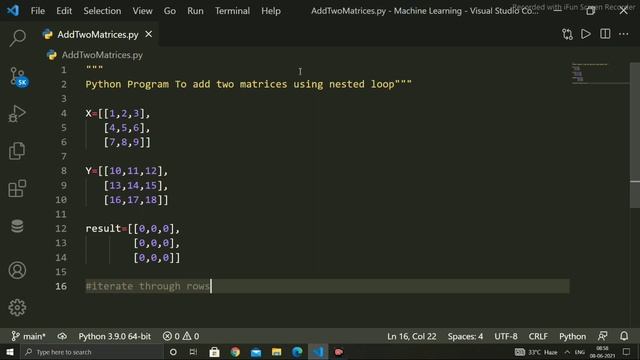Click the 'result' variable on line 12
This screenshot has width=640, height=360.
[103, 229]
